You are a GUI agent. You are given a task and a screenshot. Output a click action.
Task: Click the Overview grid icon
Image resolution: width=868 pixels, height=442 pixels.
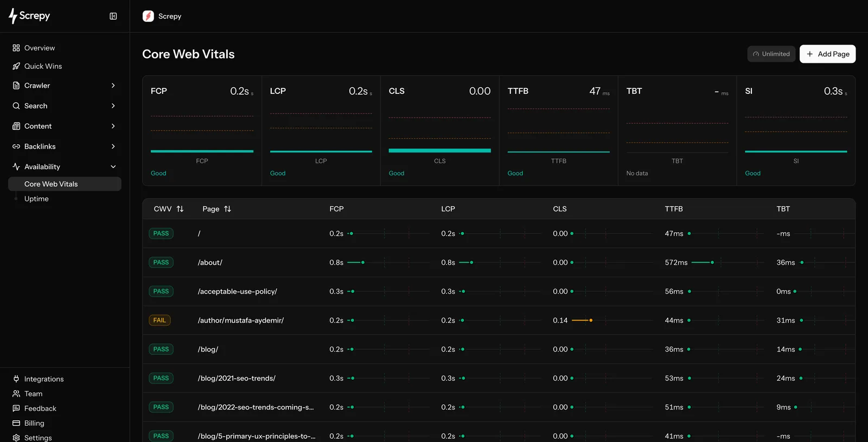pos(16,48)
